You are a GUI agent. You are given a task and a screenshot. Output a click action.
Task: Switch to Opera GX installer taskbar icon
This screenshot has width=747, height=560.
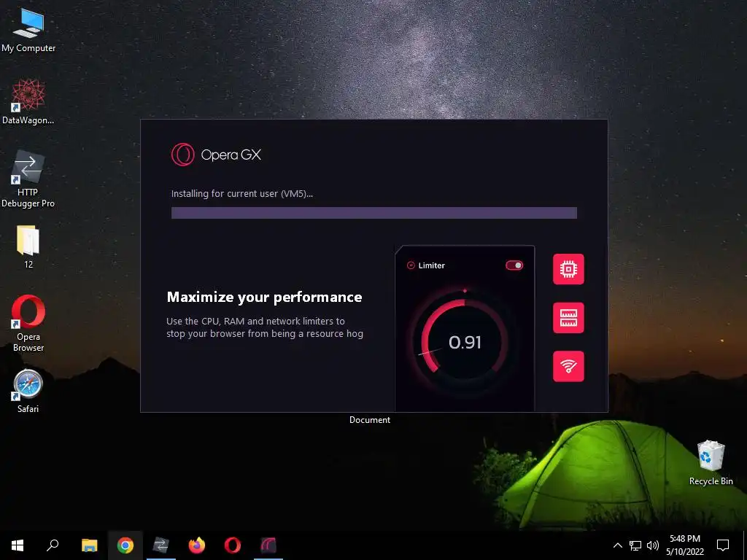(x=268, y=545)
